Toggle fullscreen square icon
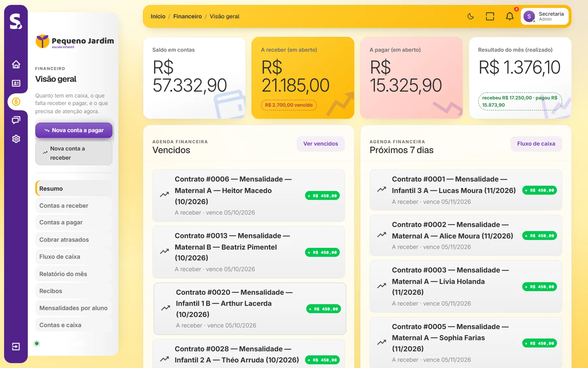The height and width of the screenshot is (368, 588). (x=490, y=16)
